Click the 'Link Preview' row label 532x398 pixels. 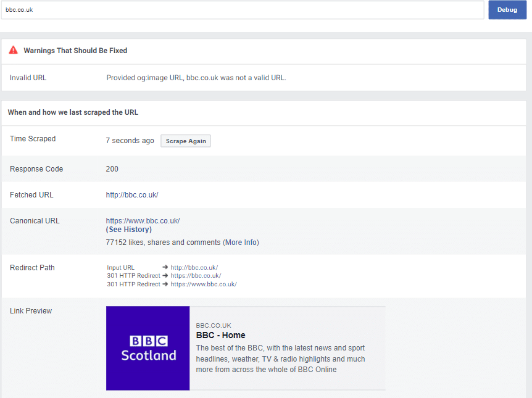point(31,311)
